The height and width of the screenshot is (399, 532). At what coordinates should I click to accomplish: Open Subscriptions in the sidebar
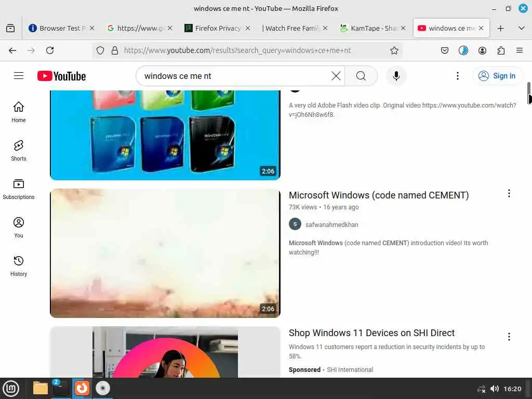[x=19, y=189]
